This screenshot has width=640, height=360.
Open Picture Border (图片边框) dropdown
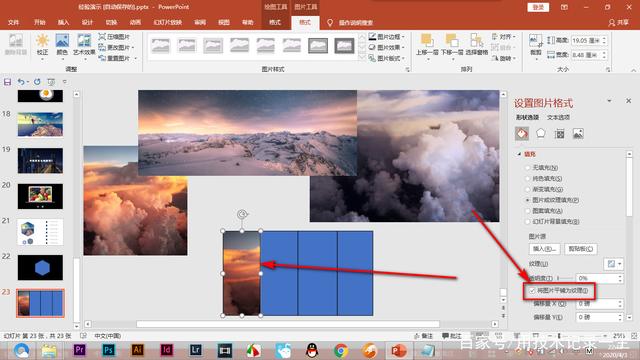point(387,37)
